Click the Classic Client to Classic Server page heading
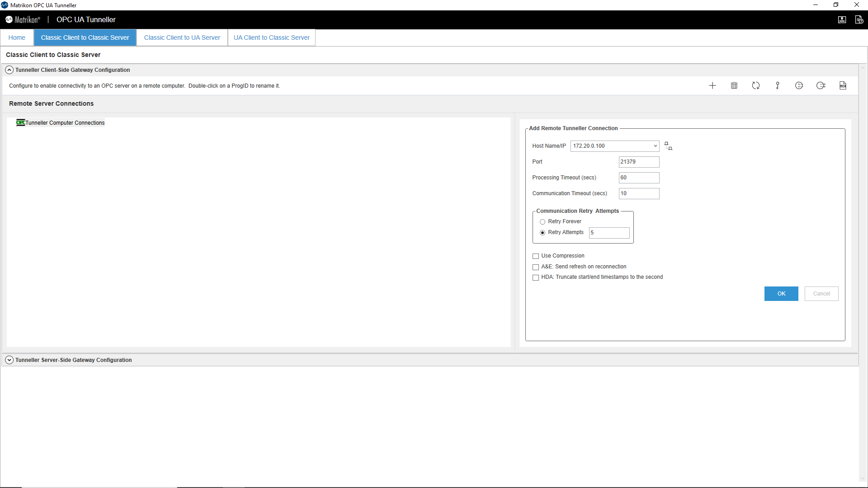This screenshot has width=868, height=488. pyautogui.click(x=53, y=55)
